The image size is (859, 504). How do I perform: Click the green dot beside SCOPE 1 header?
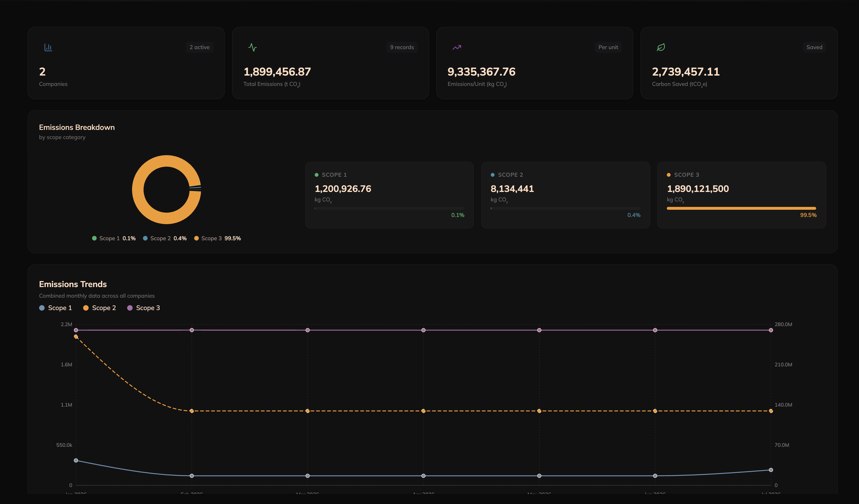point(317,174)
